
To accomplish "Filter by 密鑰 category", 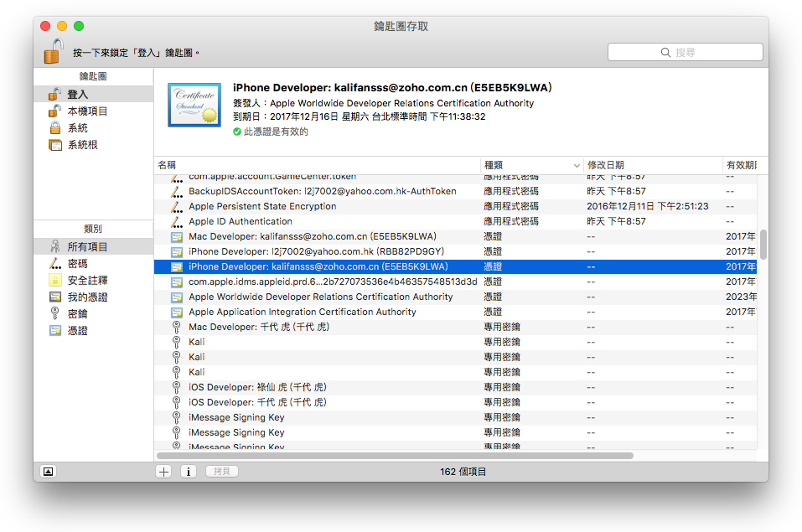I will pos(93,314).
